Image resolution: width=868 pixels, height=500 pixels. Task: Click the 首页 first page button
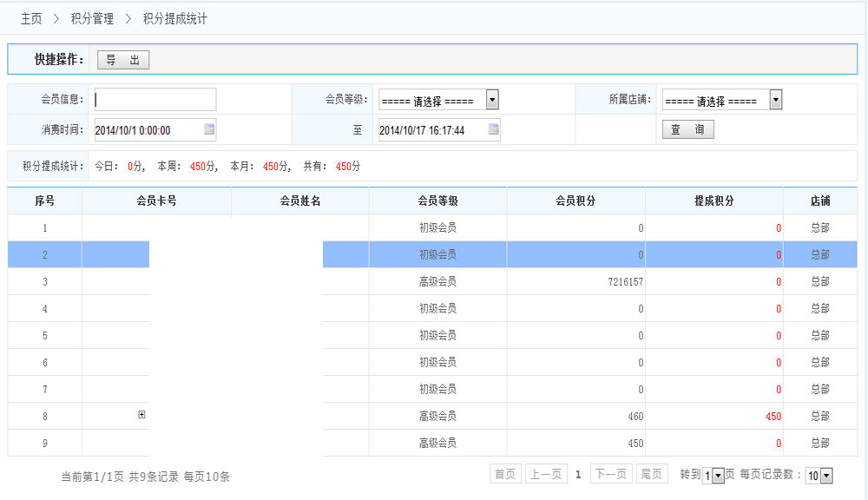pos(505,474)
